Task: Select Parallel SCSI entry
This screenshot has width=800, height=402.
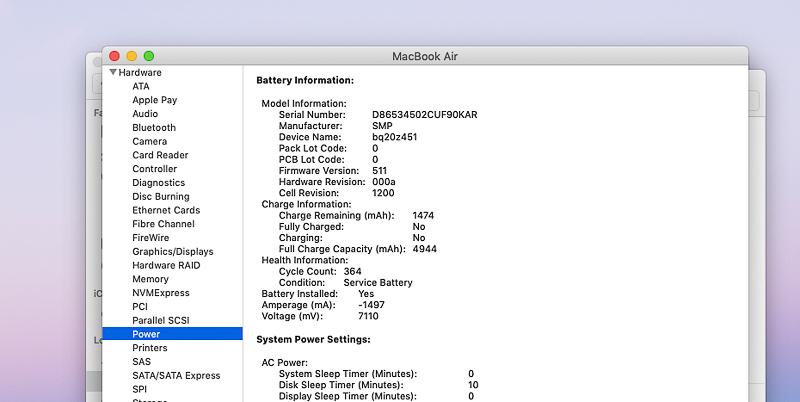Action: point(161,320)
